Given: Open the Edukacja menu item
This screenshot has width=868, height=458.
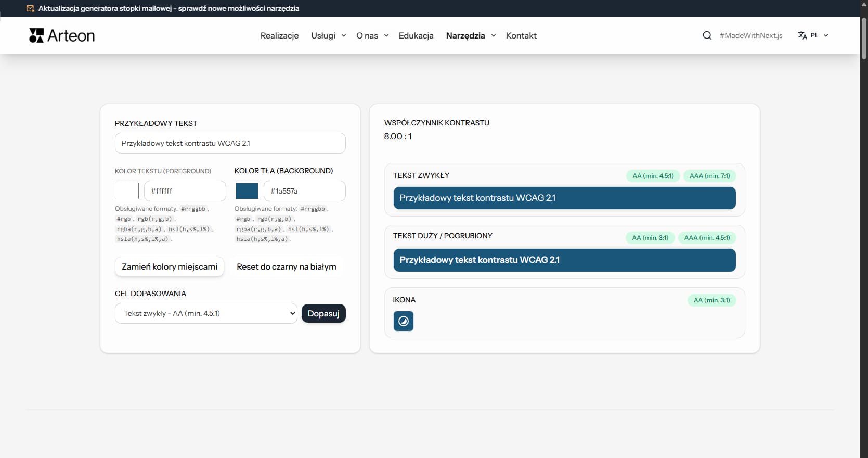Looking at the screenshot, I should click(x=416, y=35).
